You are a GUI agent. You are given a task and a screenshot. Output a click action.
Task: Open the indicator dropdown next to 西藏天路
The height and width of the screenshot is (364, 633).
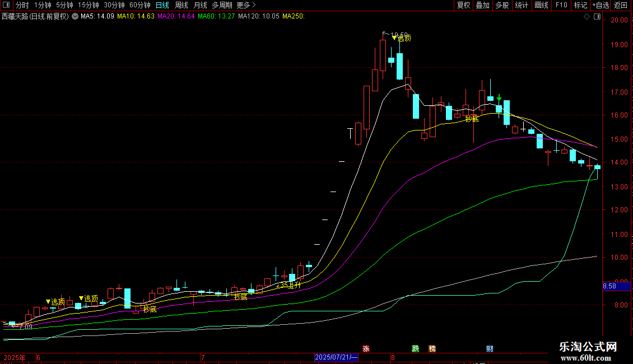coord(75,17)
